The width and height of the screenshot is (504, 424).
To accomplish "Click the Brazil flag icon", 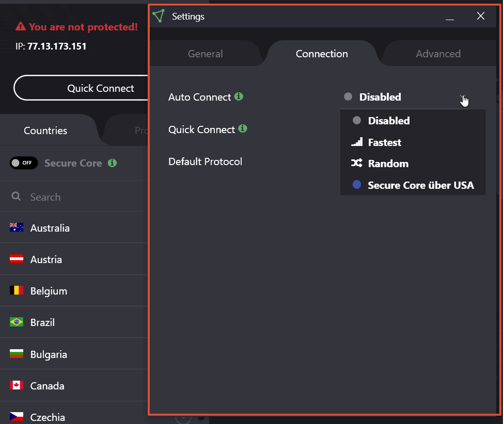I will pos(17,322).
